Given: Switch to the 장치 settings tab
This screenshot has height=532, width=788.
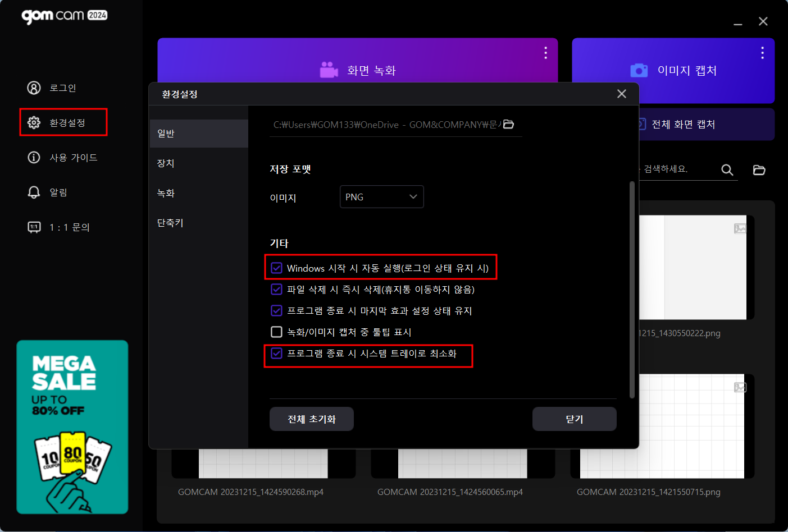Looking at the screenshot, I should 166,163.
